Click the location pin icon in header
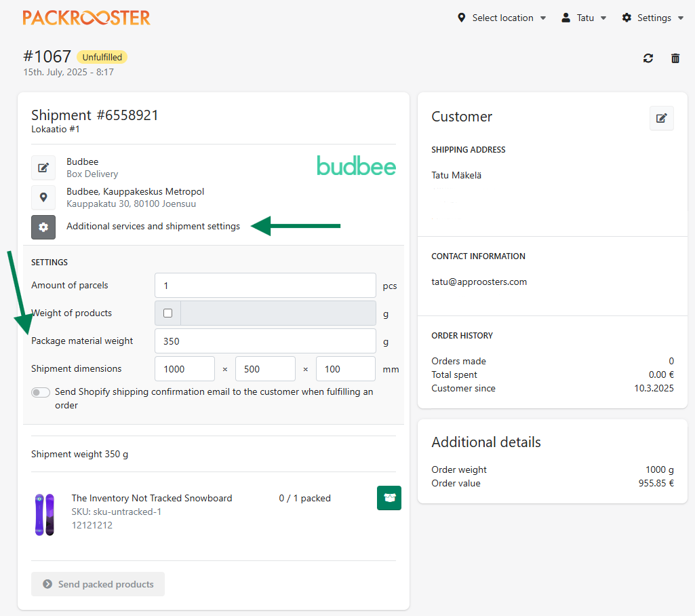Viewport: 695px width, 616px height. [x=462, y=18]
